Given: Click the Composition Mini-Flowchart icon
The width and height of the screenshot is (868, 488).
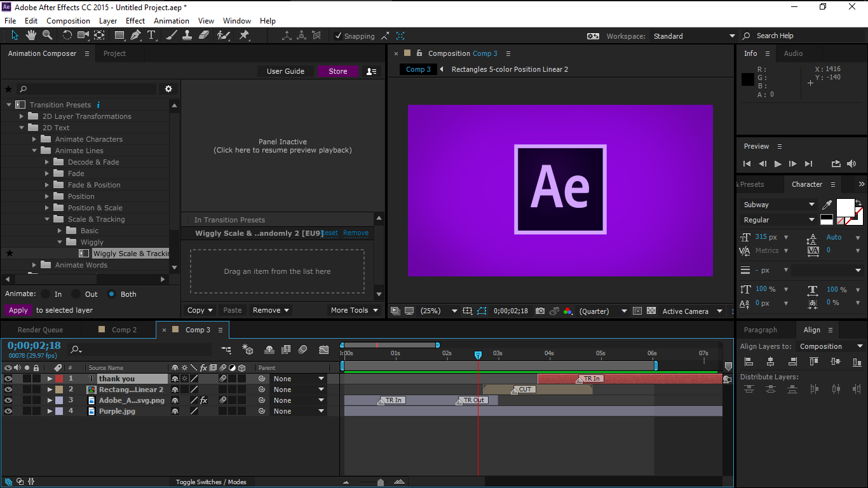Looking at the screenshot, I should (226, 349).
